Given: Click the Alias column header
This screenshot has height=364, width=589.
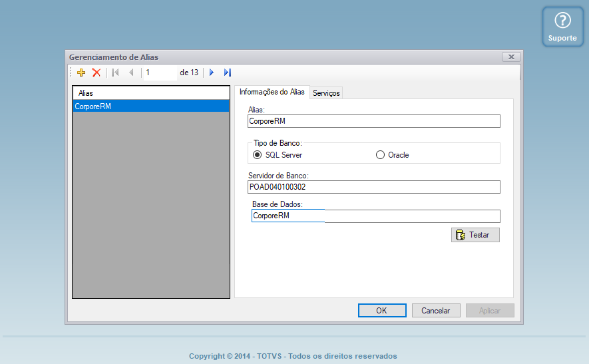Looking at the screenshot, I should [151, 93].
